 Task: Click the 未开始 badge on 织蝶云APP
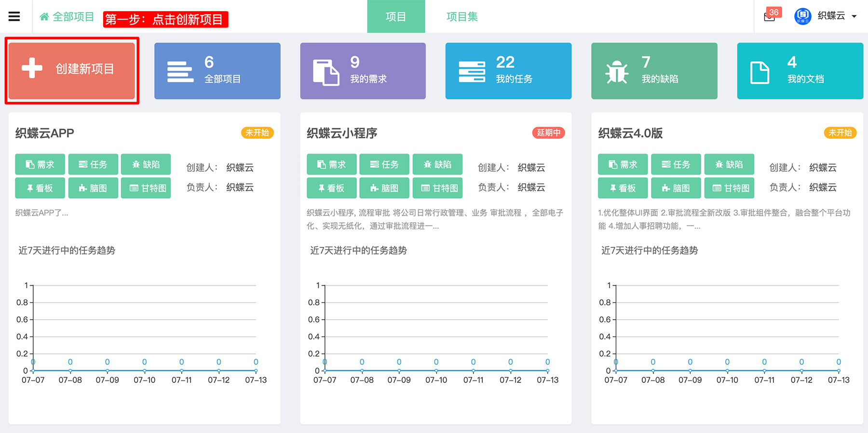258,133
